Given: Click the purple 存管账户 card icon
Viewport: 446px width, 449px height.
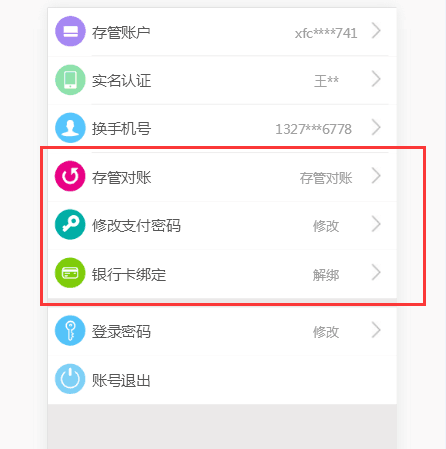Looking at the screenshot, I should (x=70, y=31).
